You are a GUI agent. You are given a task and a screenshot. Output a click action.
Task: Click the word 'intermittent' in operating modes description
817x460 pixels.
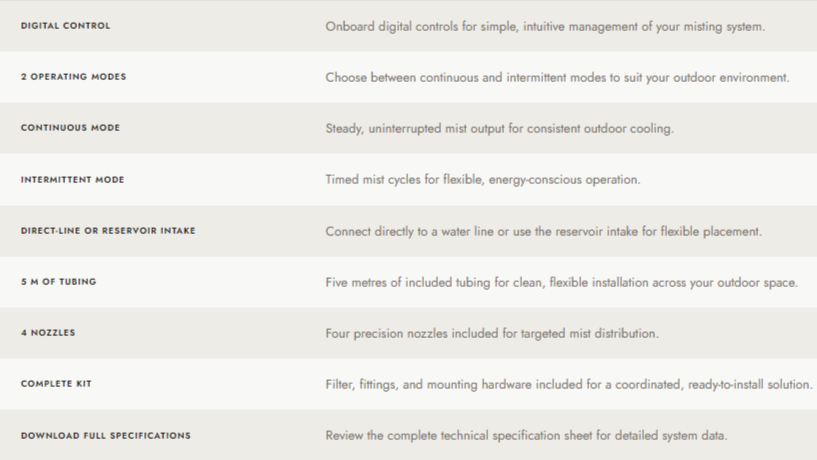click(536, 78)
